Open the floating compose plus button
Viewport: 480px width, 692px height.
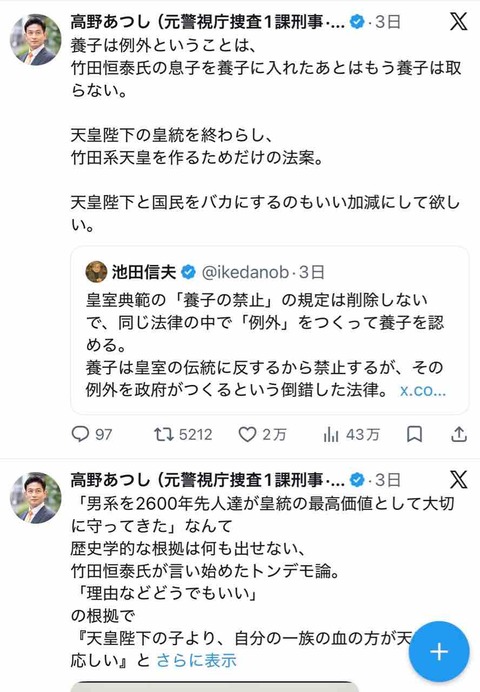tap(439, 651)
